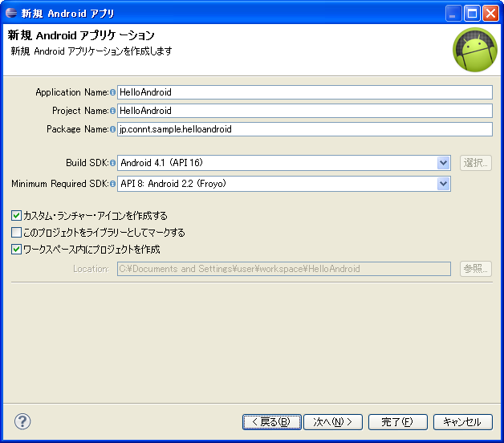Click the info icon beside Application Name
The height and width of the screenshot is (443, 504).
[x=112, y=92]
